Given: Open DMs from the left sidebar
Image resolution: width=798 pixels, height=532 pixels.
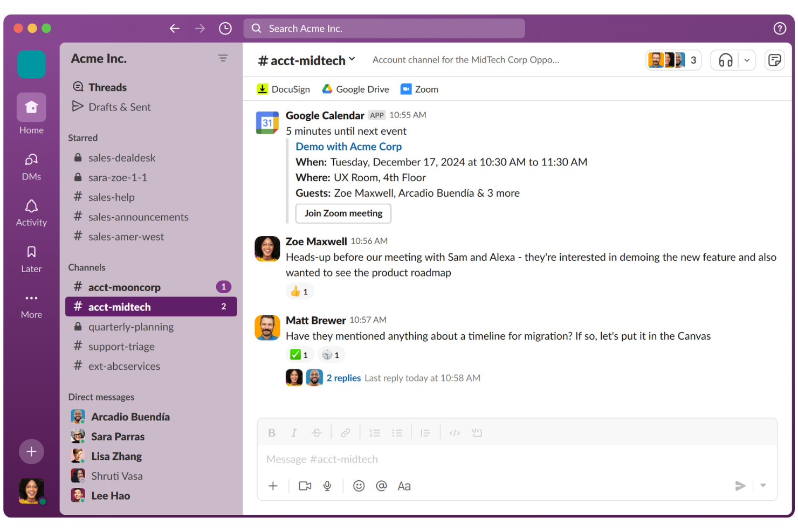Looking at the screenshot, I should click(x=31, y=165).
